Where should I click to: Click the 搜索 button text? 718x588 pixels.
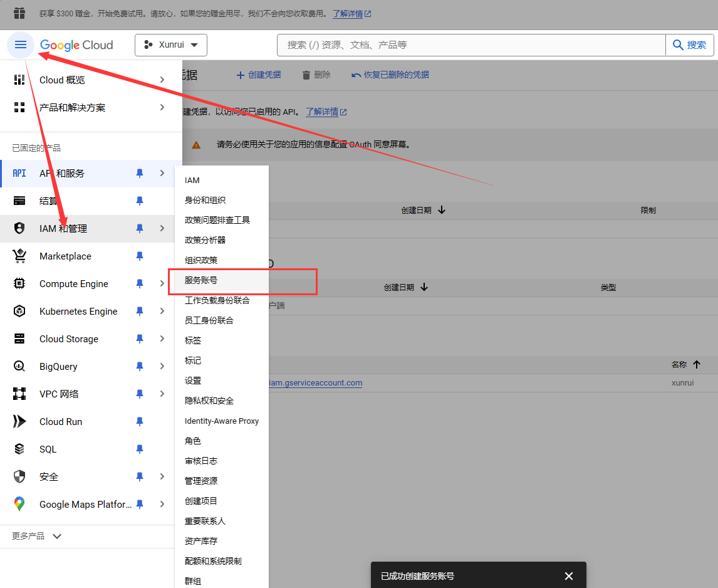[696, 45]
